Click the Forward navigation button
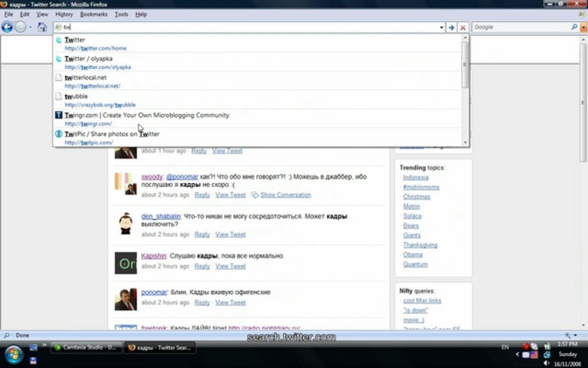588x368 pixels. tap(20, 27)
